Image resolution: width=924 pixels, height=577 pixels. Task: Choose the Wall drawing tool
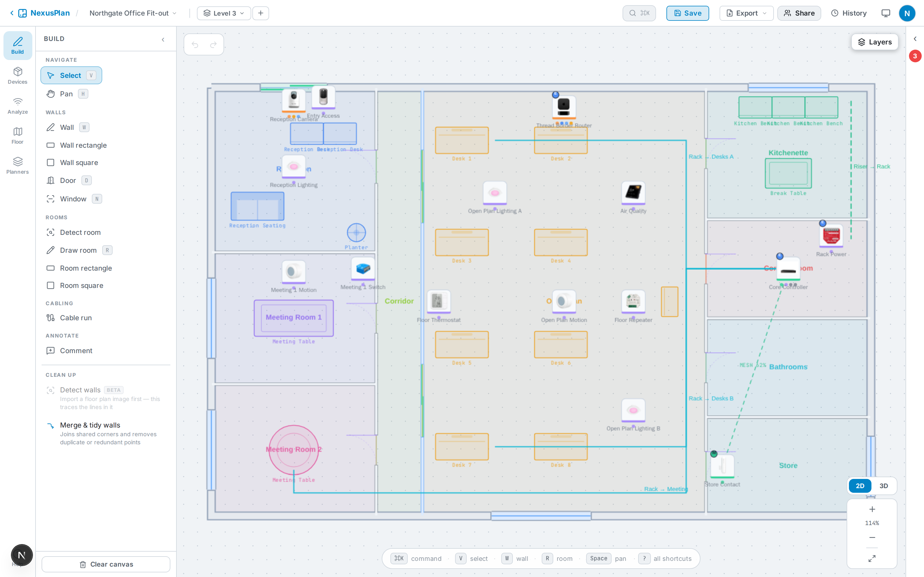67,127
